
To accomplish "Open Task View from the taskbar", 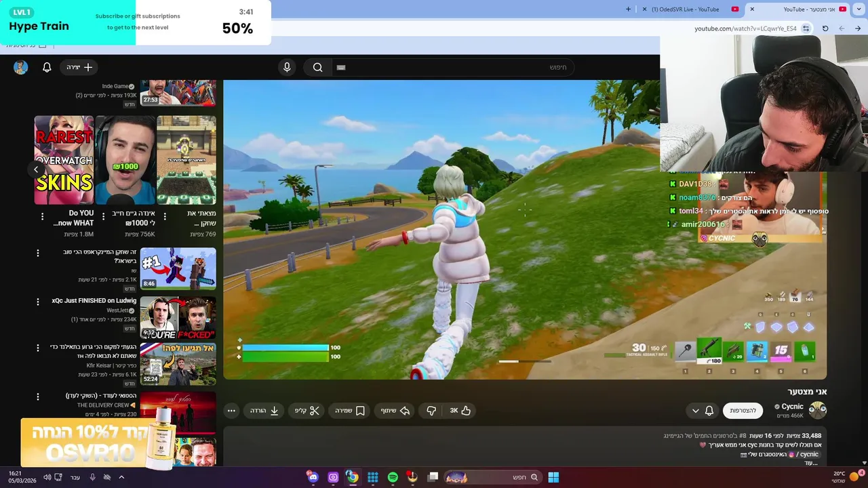I will (x=433, y=477).
